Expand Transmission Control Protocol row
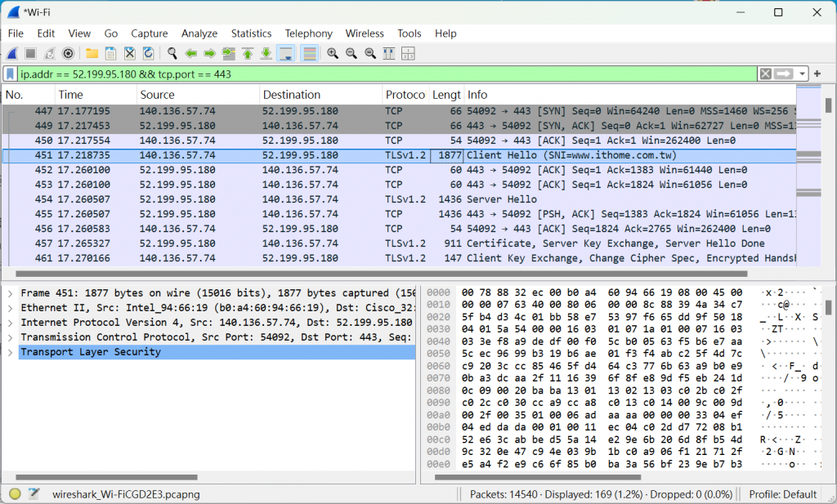The width and height of the screenshot is (837, 504). click(x=10, y=337)
